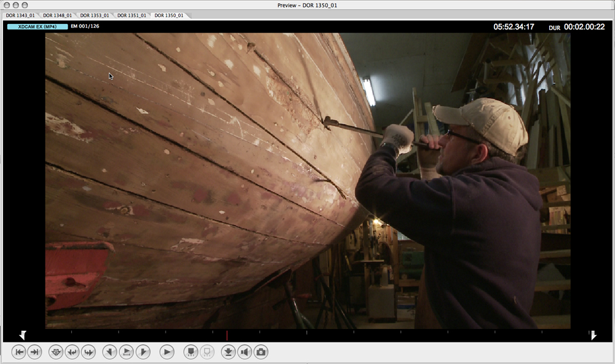Viewport: 615px width, 364px height.
Task: Click the XDCAM EX (MP4) format label
Action: tap(37, 26)
